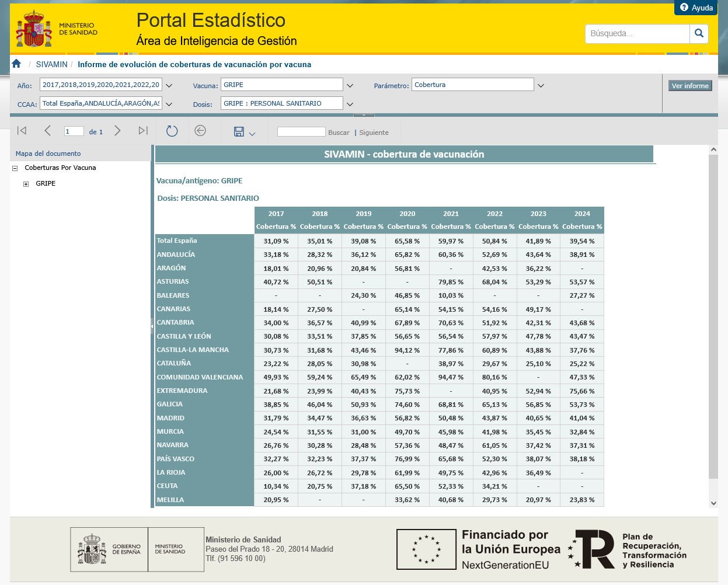Jump to the last report page
728x585 pixels.
click(143, 131)
